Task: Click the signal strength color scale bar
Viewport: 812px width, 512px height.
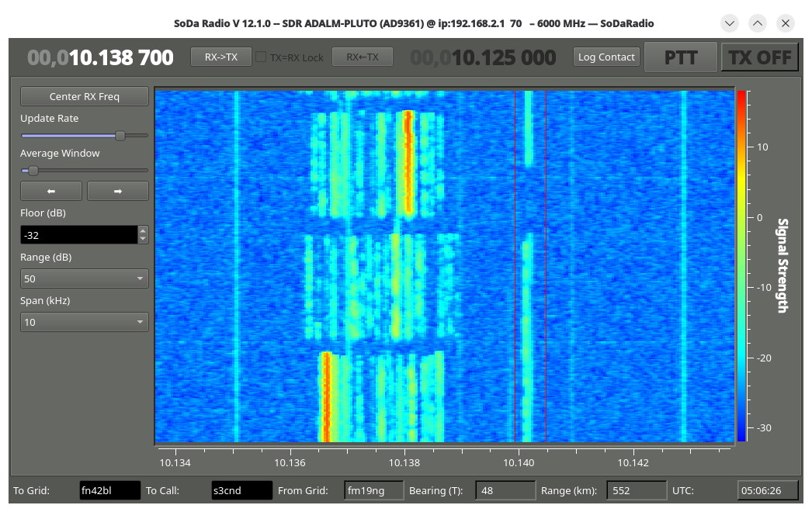Action: (741, 266)
